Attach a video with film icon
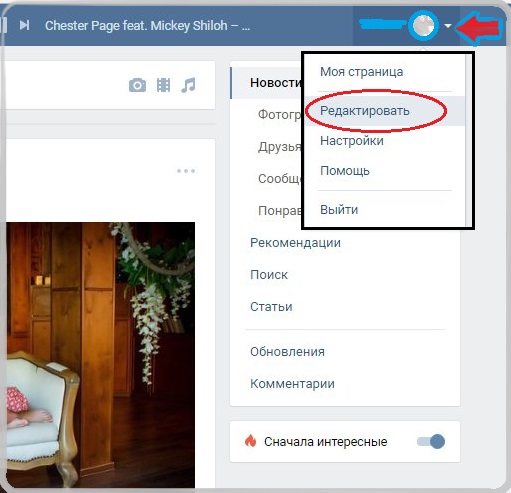This screenshot has width=511, height=493. (x=163, y=85)
